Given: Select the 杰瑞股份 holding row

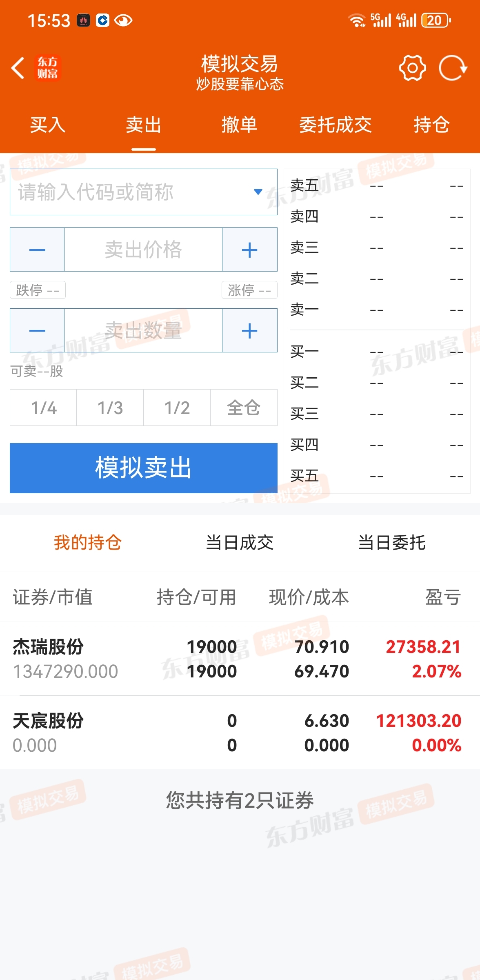Looking at the screenshot, I should [x=240, y=659].
